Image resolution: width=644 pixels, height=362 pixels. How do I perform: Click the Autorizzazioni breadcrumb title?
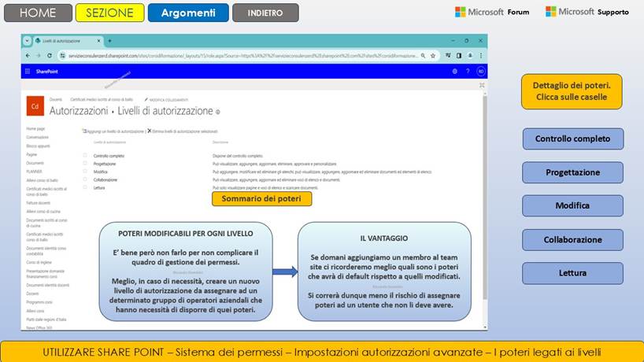tap(79, 111)
